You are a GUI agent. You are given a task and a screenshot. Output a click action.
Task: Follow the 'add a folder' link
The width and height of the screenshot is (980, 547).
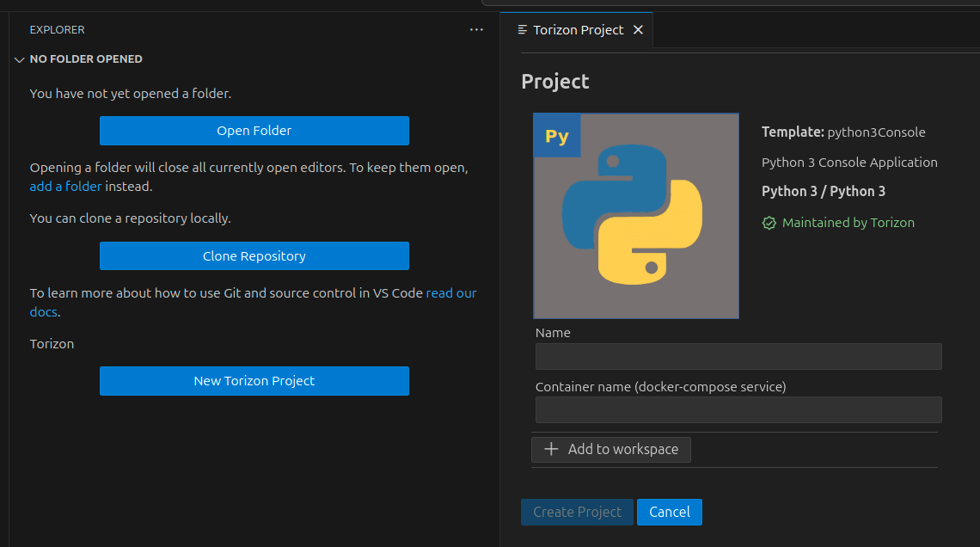point(65,186)
